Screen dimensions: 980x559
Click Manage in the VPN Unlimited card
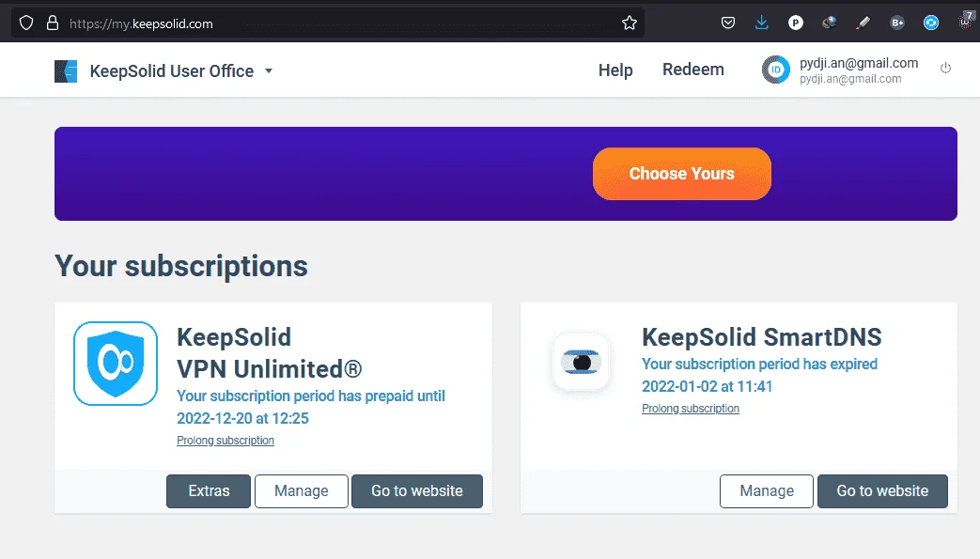click(x=302, y=490)
